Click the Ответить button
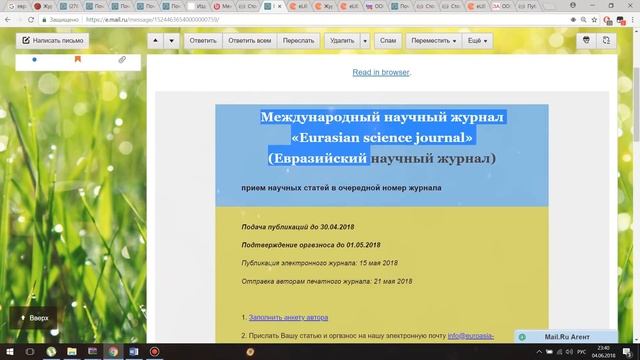Screen dimensions: 640x360 pos(203,40)
